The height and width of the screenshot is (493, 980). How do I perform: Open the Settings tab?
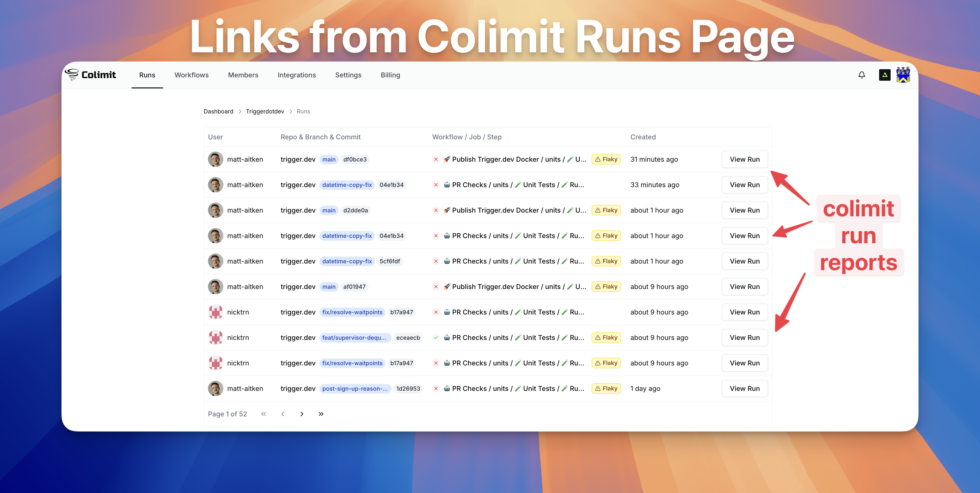(348, 75)
